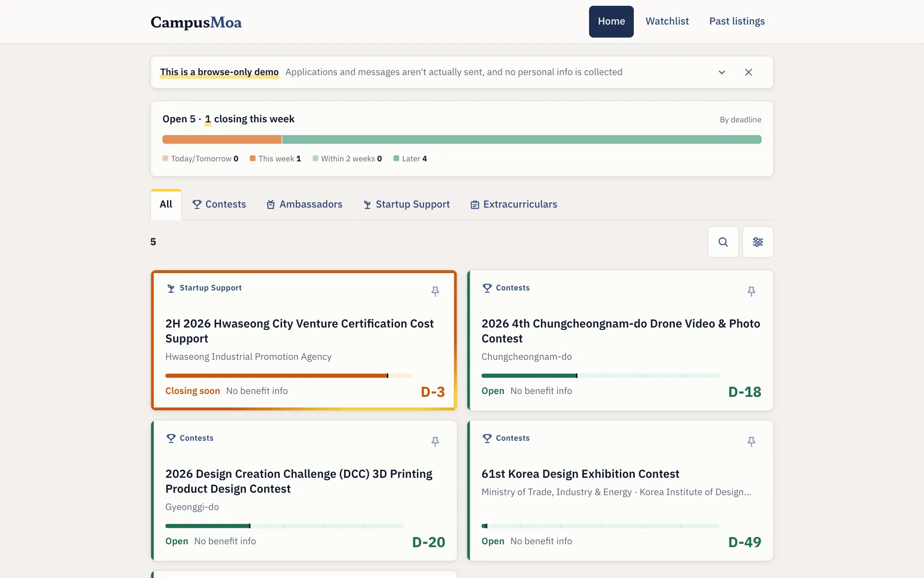Pin the Design Creation Challenge 3D Printing card
Screen dimensions: 924x578
435,442
